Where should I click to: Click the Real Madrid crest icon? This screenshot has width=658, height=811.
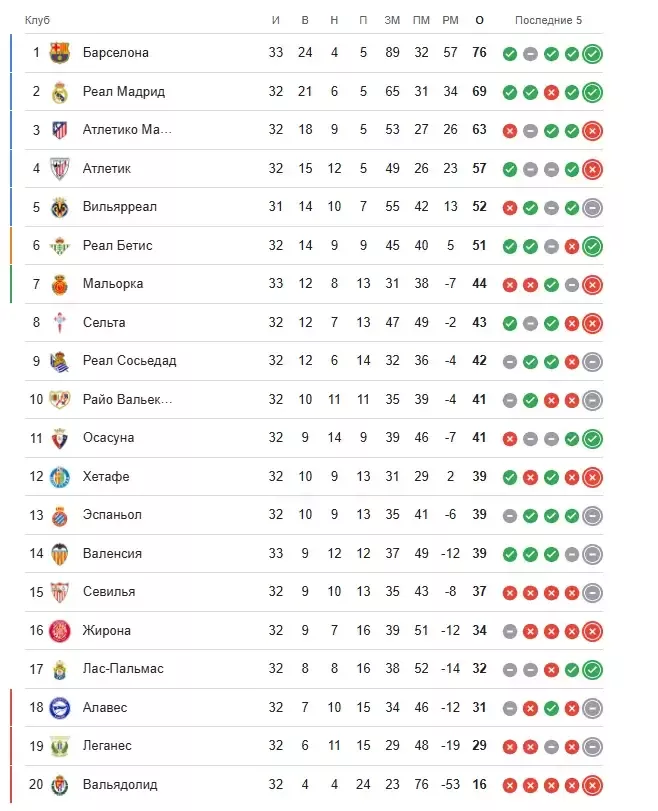59,92
